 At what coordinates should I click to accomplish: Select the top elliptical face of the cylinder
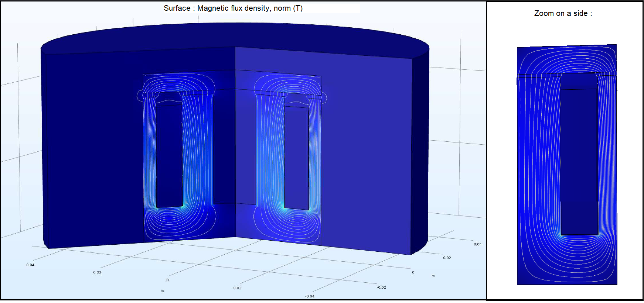click(x=235, y=36)
